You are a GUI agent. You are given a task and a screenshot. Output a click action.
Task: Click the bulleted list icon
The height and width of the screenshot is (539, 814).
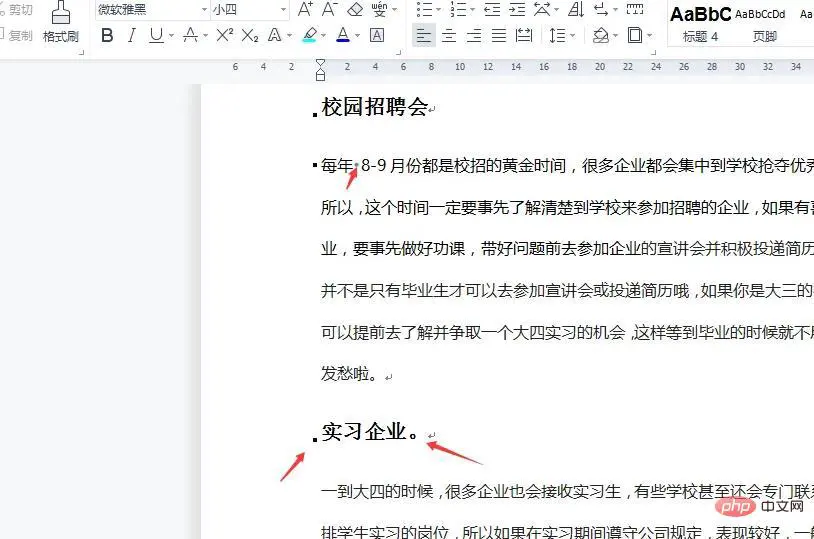pos(425,9)
